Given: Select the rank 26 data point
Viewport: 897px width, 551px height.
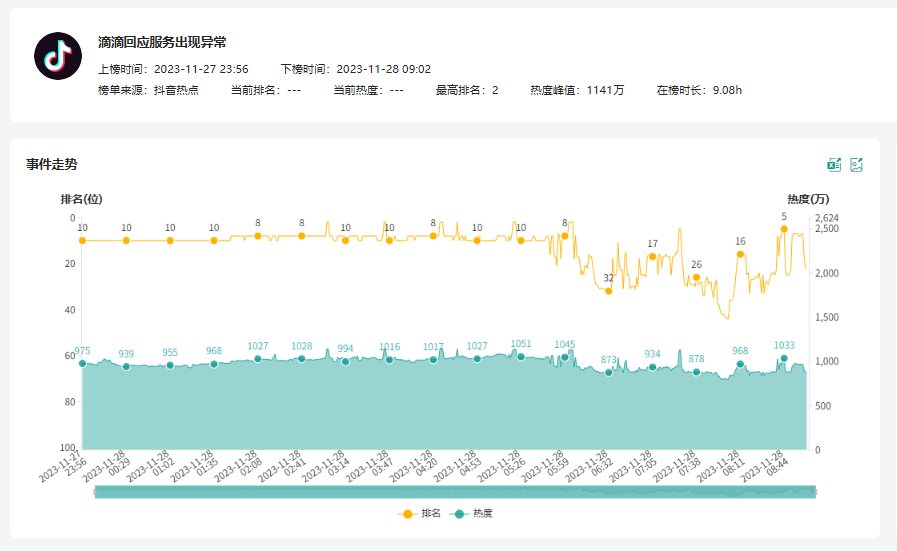Looking at the screenshot, I should pos(696,278).
